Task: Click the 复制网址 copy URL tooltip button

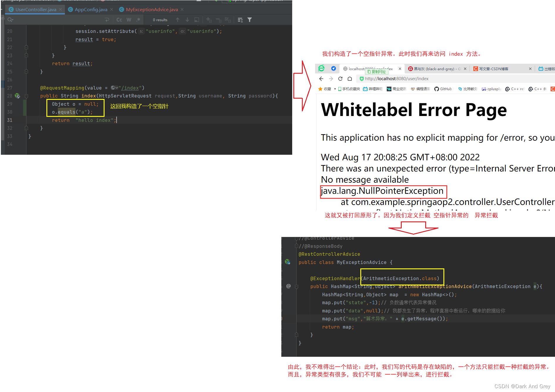Action: pos(377,72)
